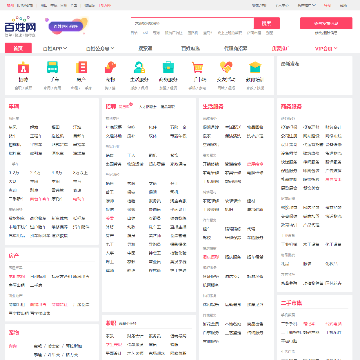Click the 招聘 section heading
The width and height of the screenshot is (360, 360).
point(111,107)
